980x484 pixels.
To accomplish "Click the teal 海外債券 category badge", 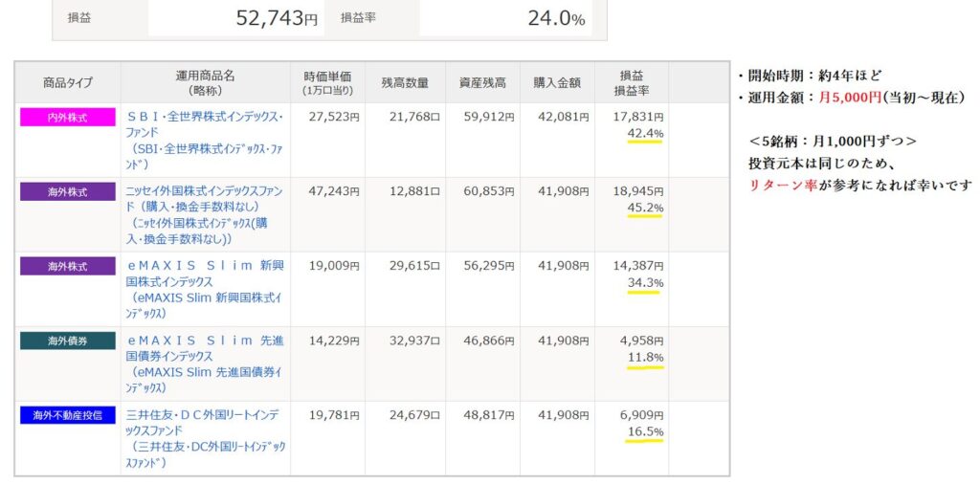I will (67, 341).
